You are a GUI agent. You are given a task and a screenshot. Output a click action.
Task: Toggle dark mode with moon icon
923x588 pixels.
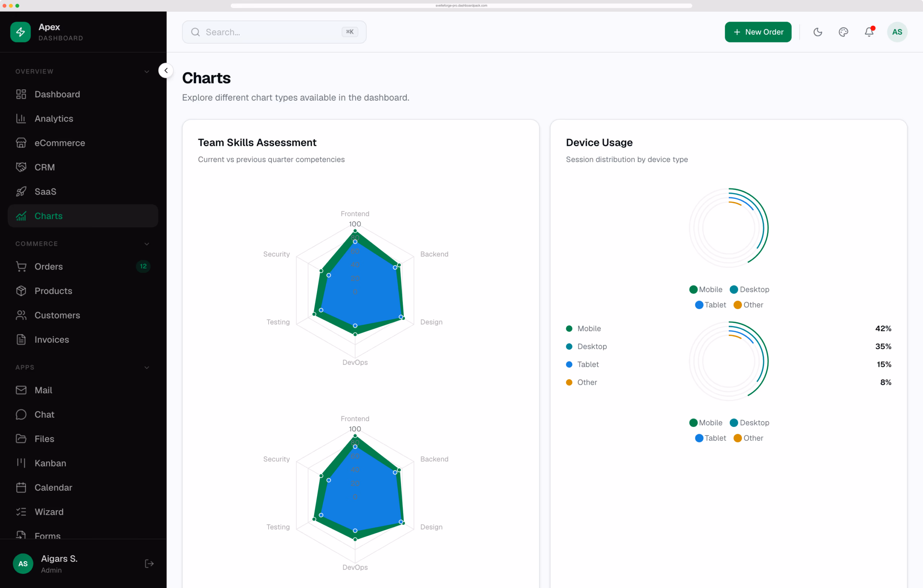coord(818,32)
